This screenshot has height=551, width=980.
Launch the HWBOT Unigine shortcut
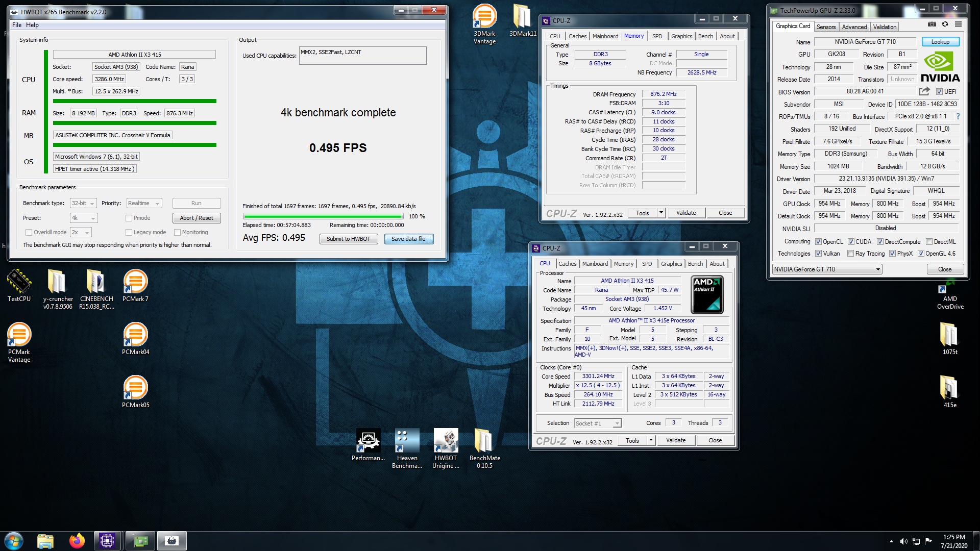click(446, 448)
